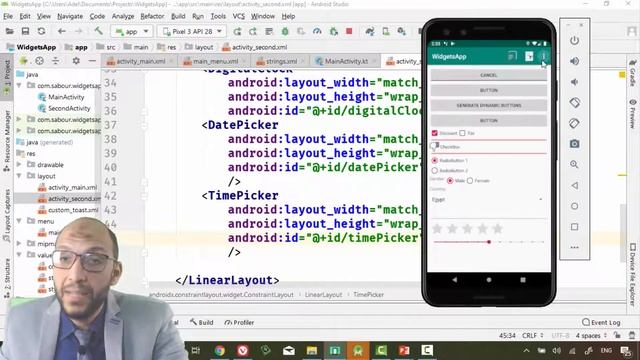The width and height of the screenshot is (640, 360).
Task: Click the emulator Zoom magnifier icon
Action: pyautogui.click(x=574, y=164)
